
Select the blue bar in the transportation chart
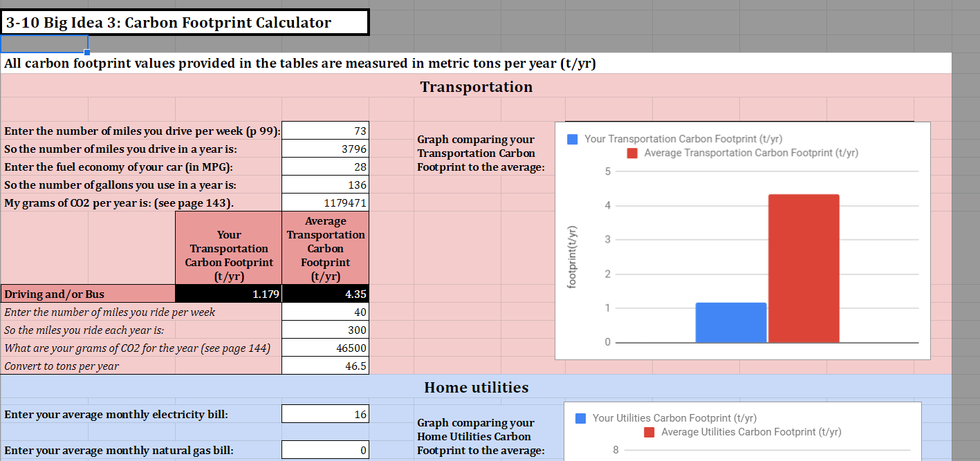point(731,321)
